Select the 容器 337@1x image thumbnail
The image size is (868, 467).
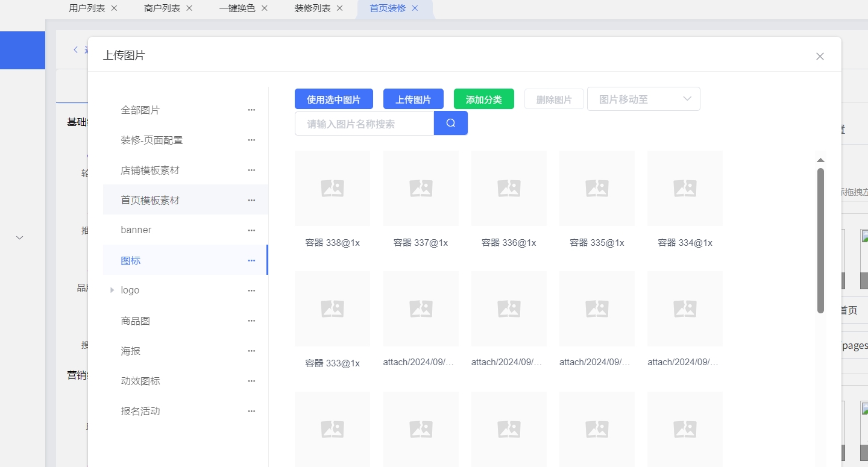coord(421,188)
